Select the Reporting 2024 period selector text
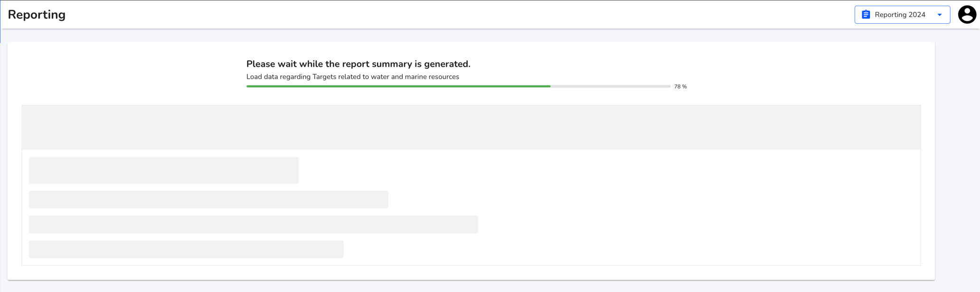 coord(900,15)
